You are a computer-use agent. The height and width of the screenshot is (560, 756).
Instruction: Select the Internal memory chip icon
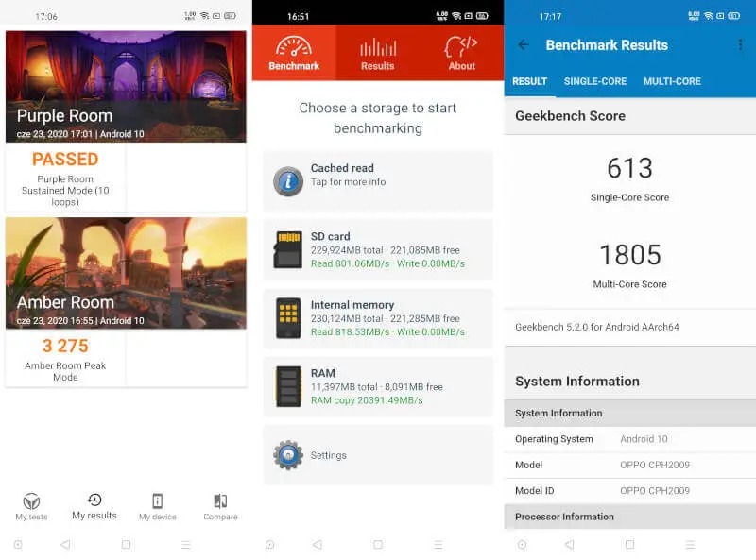[288, 318]
